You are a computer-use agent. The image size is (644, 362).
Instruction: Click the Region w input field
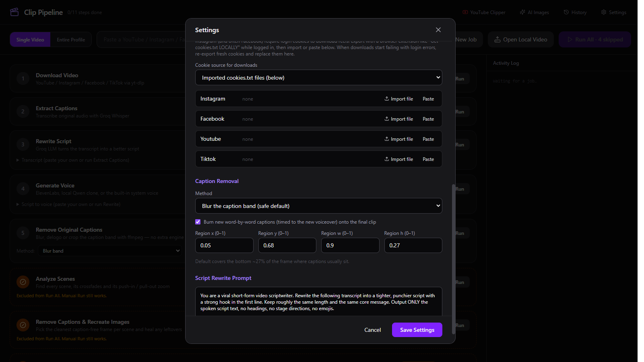350,245
